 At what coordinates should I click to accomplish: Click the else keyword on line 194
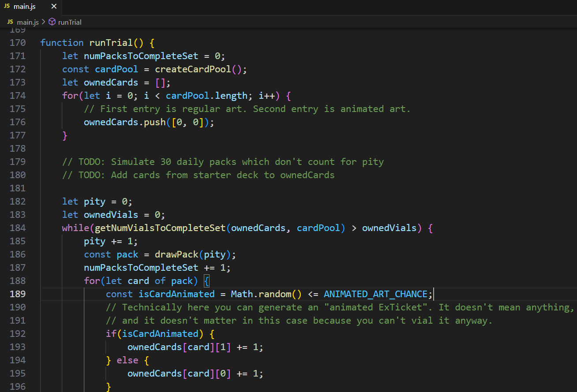[x=127, y=360]
